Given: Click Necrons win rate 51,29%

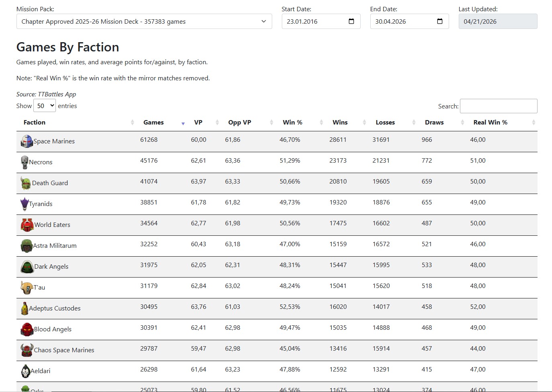Looking at the screenshot, I should click(290, 161).
